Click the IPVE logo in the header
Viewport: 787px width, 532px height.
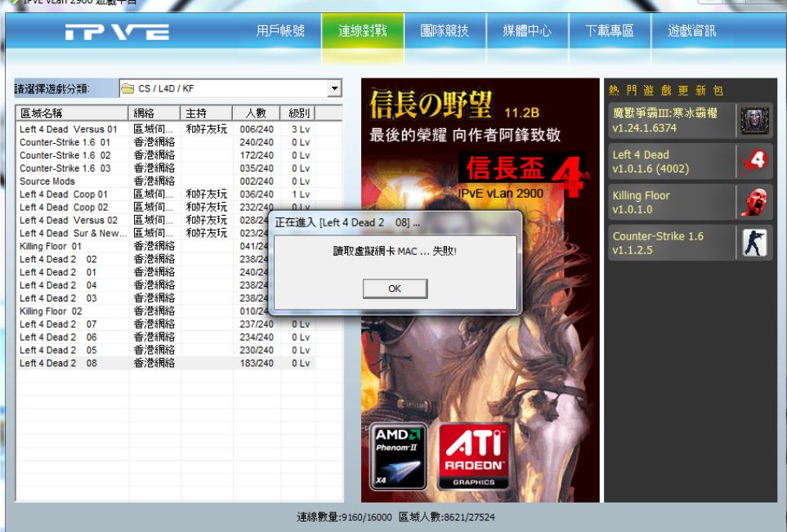tap(117, 32)
